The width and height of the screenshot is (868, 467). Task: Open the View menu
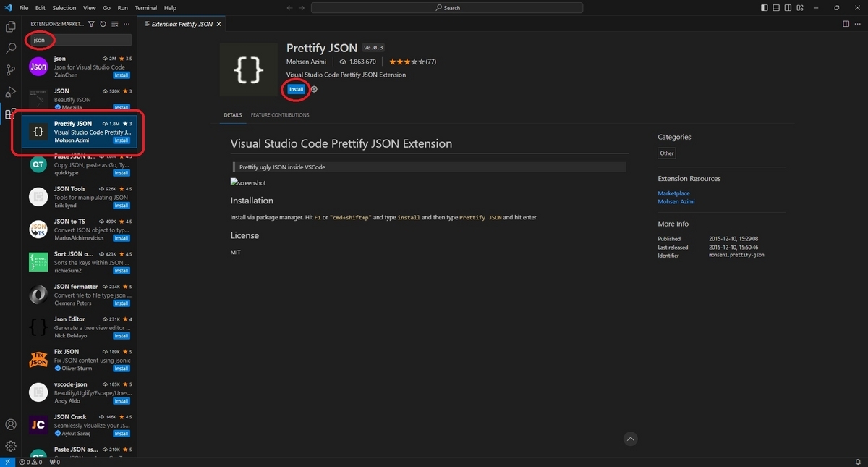(x=90, y=8)
